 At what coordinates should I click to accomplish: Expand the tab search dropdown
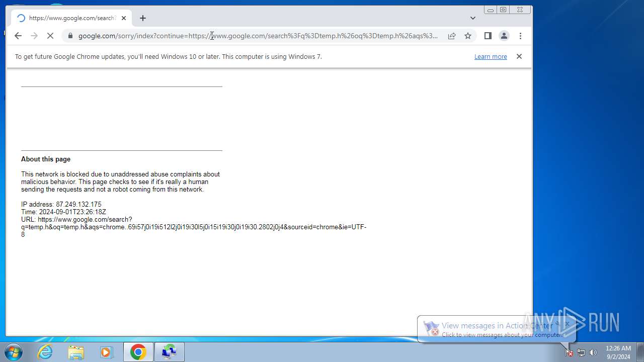click(473, 18)
